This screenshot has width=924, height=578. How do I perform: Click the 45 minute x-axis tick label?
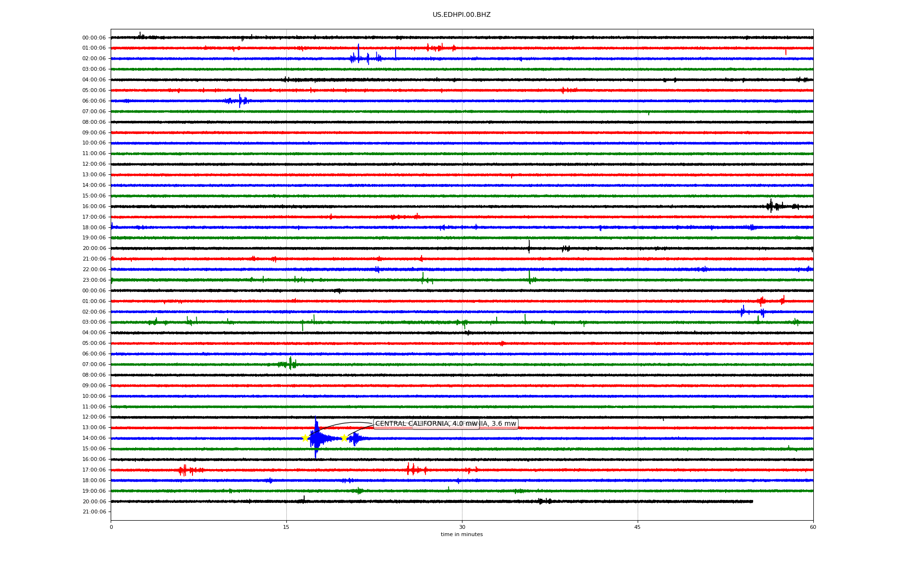click(637, 527)
